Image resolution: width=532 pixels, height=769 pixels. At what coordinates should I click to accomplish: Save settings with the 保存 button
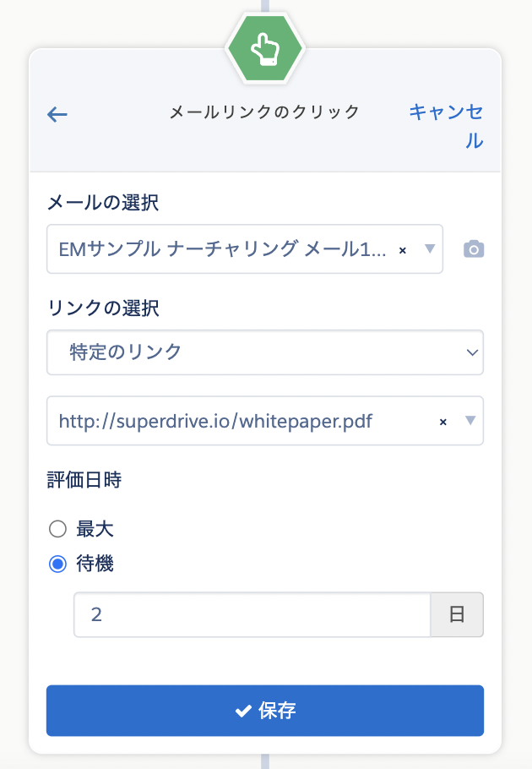click(x=265, y=710)
